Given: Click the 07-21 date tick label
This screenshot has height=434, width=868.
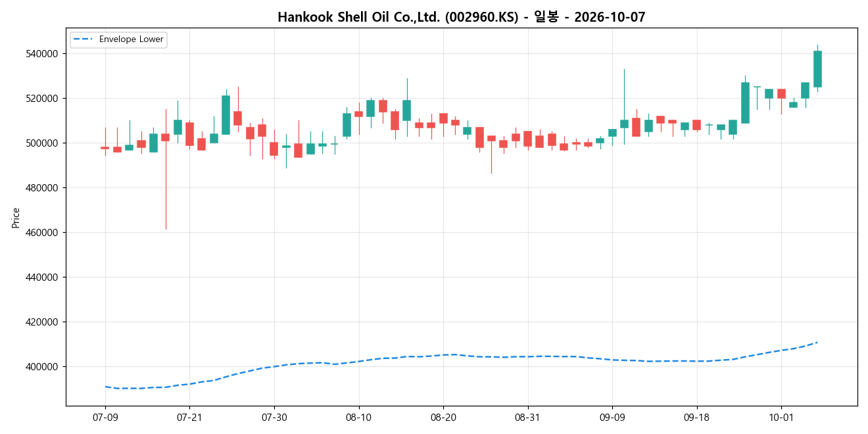Looking at the screenshot, I should (189, 417).
